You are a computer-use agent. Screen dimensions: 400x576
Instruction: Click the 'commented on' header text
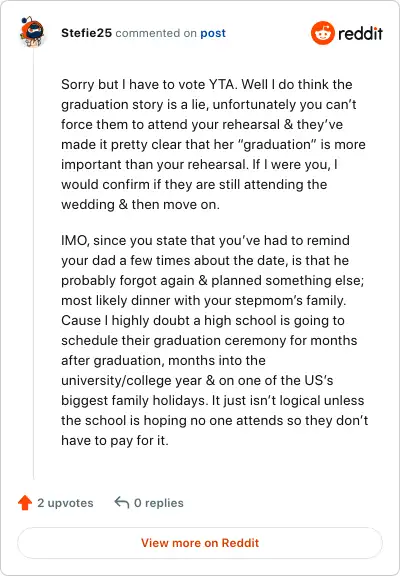156,33
